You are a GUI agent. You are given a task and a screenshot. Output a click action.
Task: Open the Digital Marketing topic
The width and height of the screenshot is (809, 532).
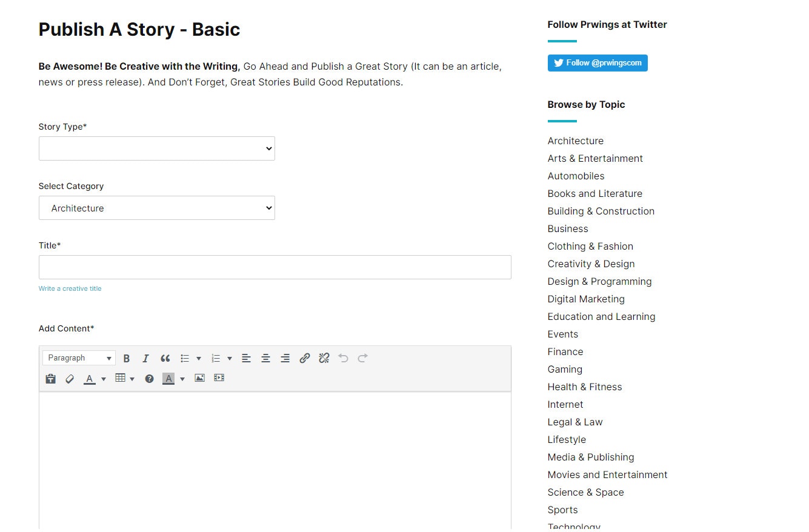[586, 299]
